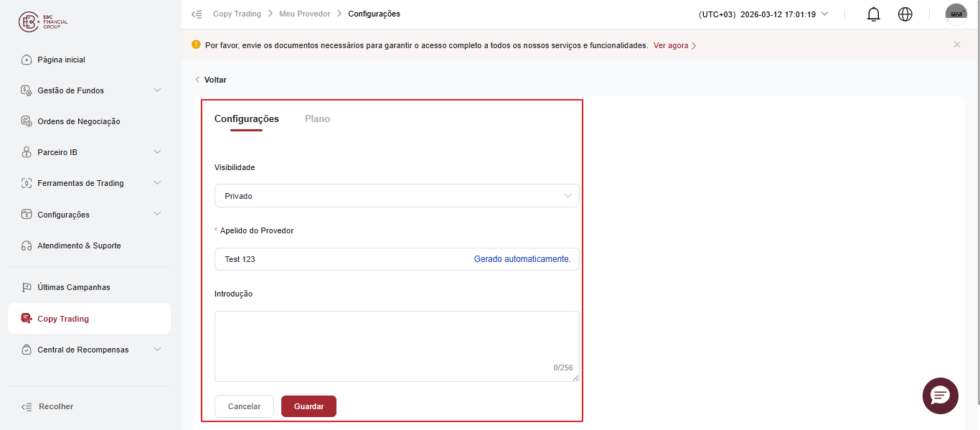980x430 pixels.
Task: Open the timezone dropdown arrow
Action: pos(824,14)
